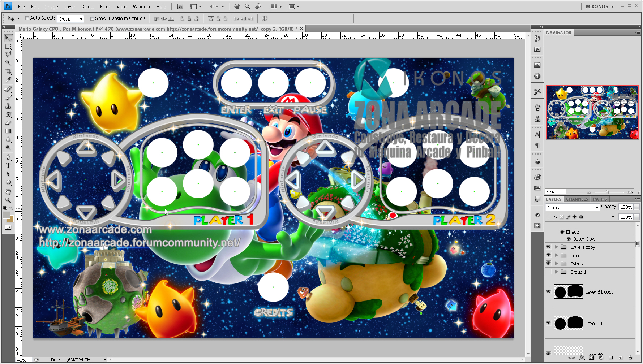The height and width of the screenshot is (364, 643).
Task: Click the Navigator zoom out button
Action: tap(589, 192)
